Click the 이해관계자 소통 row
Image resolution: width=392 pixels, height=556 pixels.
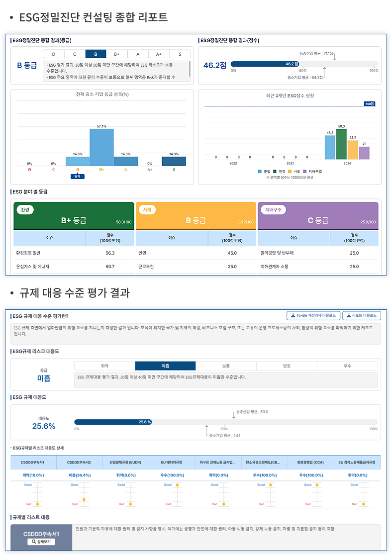[318, 267]
